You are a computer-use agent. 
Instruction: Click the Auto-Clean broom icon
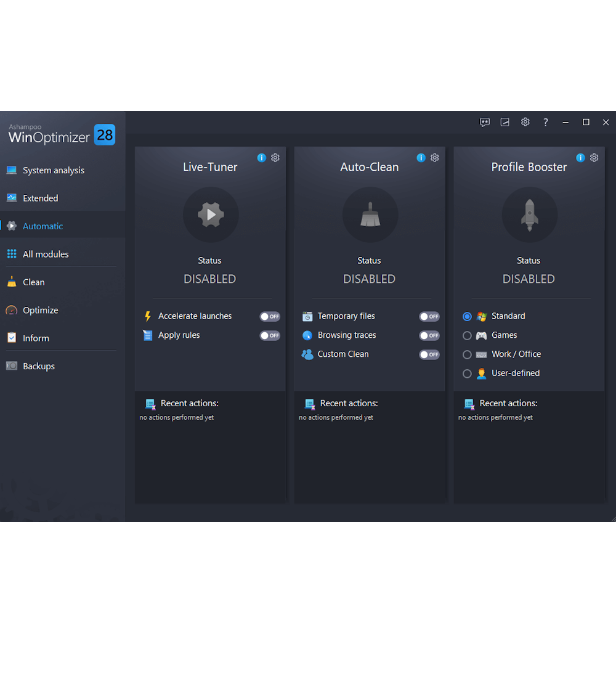click(x=370, y=215)
